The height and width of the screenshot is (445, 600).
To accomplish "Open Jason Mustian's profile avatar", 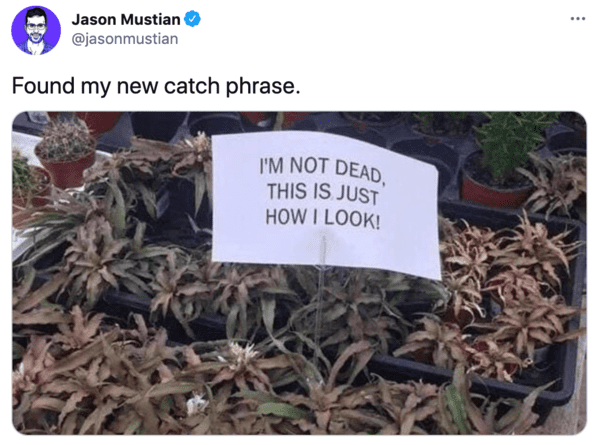I will (36, 30).
